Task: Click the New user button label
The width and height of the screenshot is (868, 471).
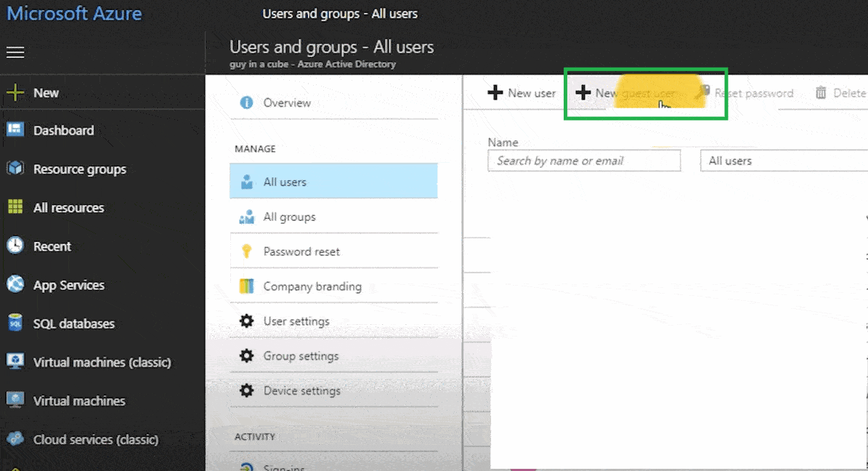Action: [532, 93]
